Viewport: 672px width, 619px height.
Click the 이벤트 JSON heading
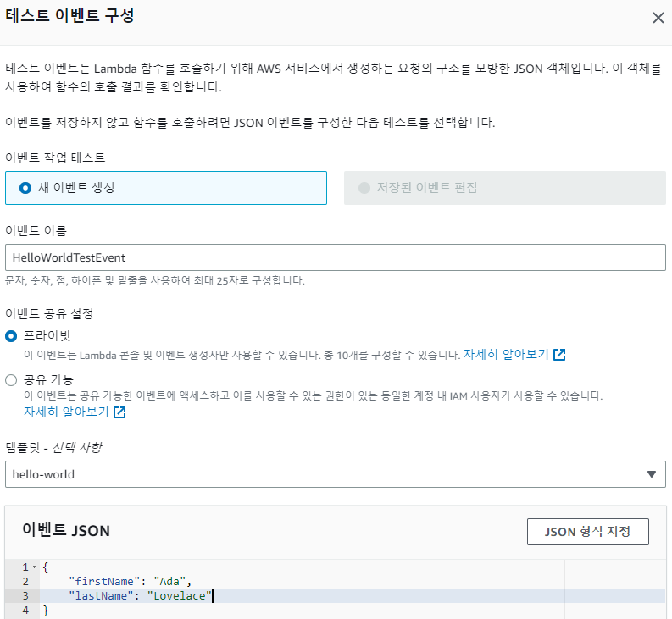pos(66,530)
